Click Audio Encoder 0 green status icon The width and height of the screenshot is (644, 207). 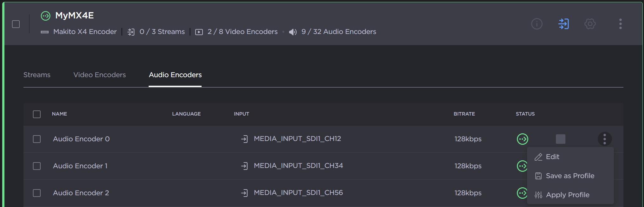[x=522, y=139]
